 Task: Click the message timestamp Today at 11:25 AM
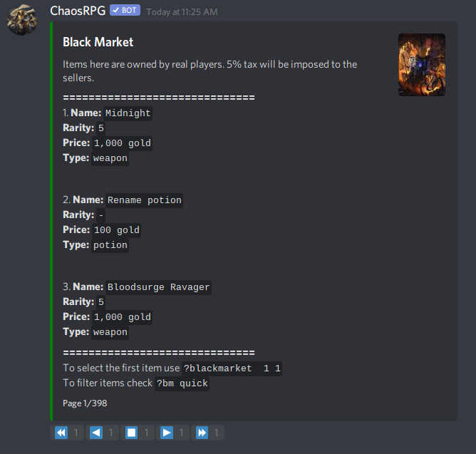click(x=182, y=12)
